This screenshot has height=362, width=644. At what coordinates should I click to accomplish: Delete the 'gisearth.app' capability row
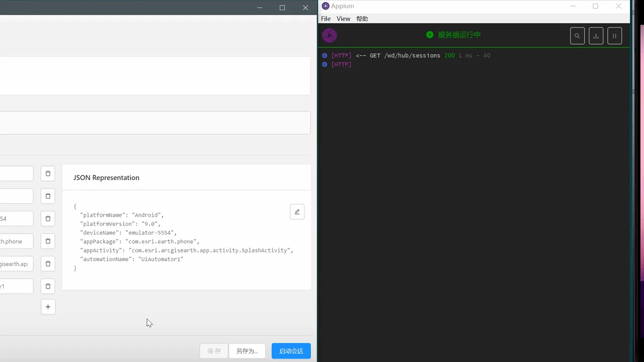(x=48, y=263)
